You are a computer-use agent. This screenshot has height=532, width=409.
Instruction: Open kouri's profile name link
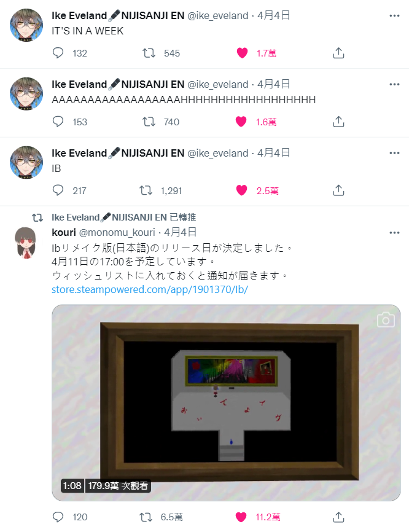(x=64, y=232)
